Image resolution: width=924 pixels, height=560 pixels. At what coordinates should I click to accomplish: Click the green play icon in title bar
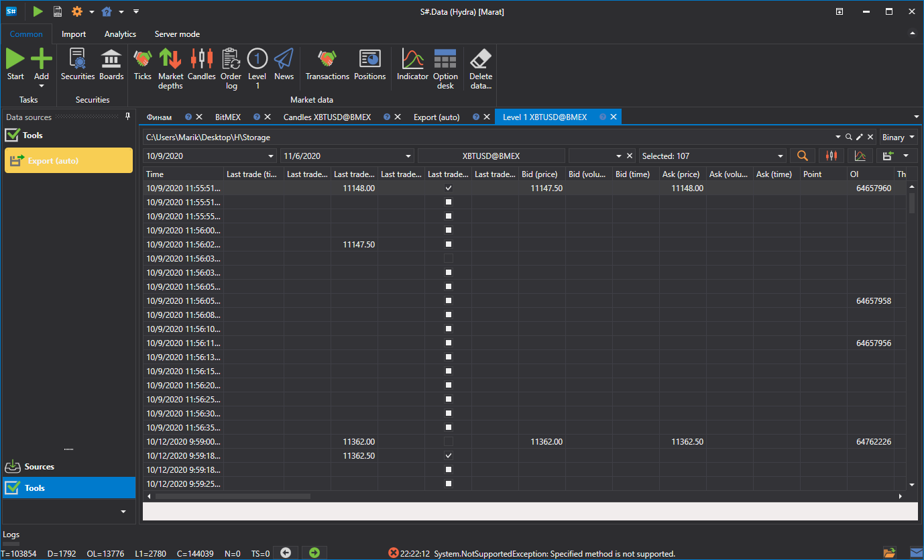point(38,11)
